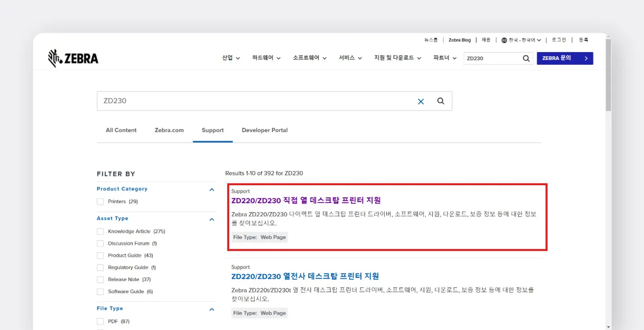This screenshot has width=644, height=330.
Task: Check the PDF (87) file type filter
Action: tap(100, 322)
